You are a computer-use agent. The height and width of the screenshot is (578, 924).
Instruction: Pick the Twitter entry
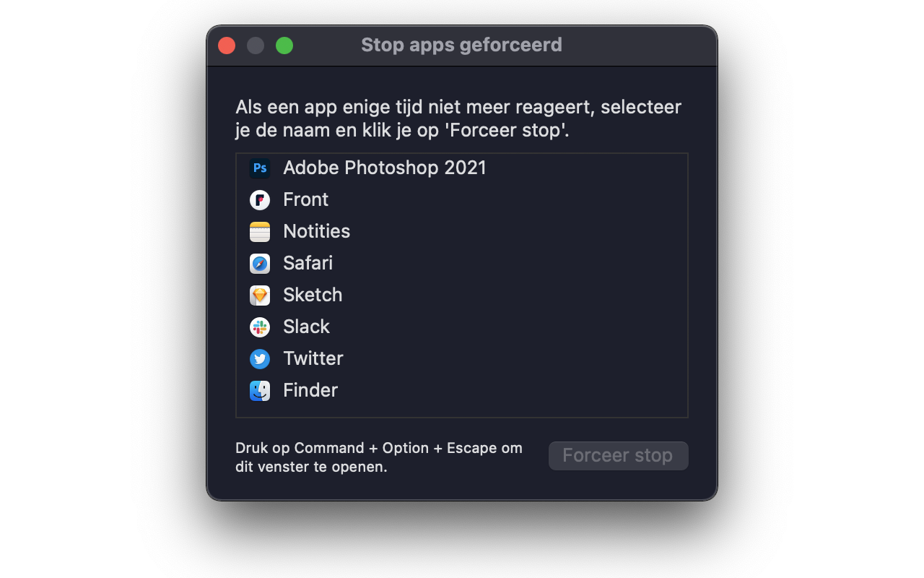click(462, 359)
